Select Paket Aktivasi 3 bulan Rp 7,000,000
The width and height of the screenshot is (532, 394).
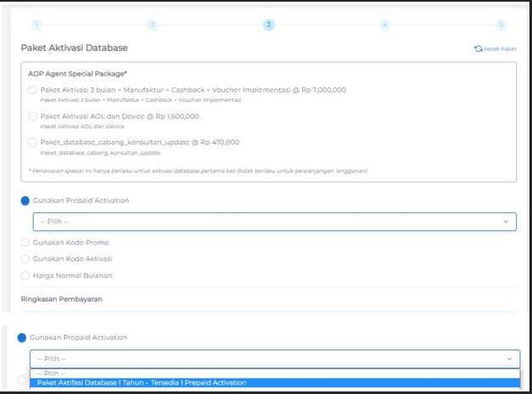(32, 90)
